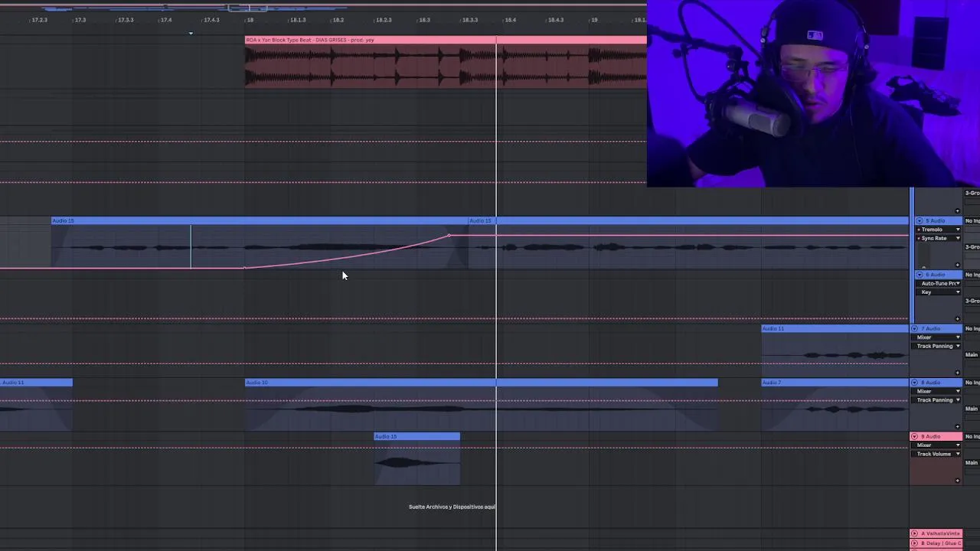Fold the 8 Audio track

click(x=914, y=383)
